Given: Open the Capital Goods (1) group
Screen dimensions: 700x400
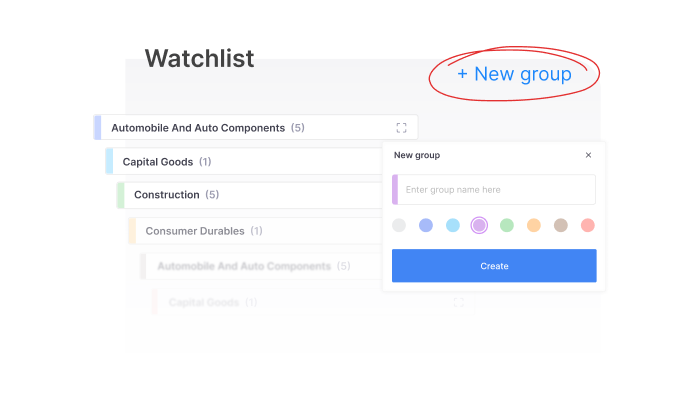Looking at the screenshot, I should 166,162.
